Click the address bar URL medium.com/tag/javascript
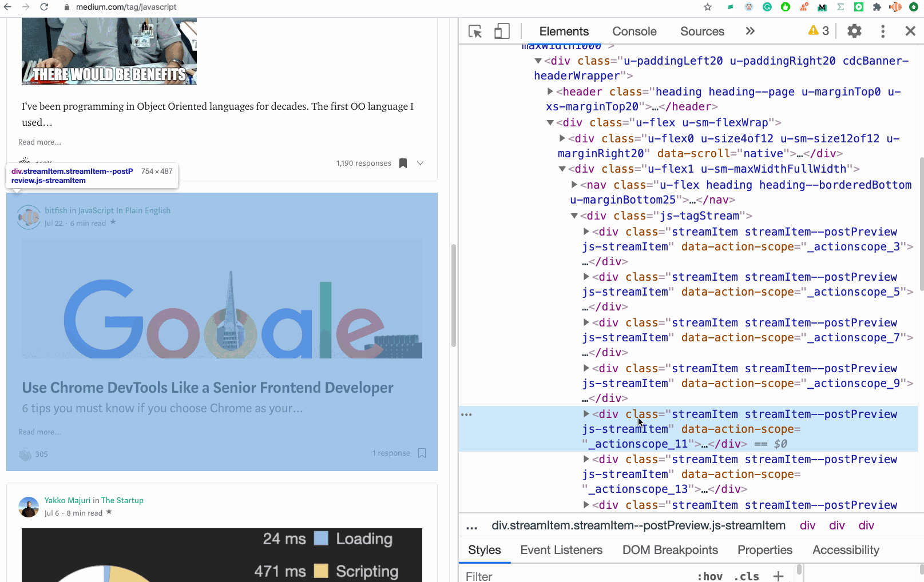The width and height of the screenshot is (924, 582). pos(126,7)
